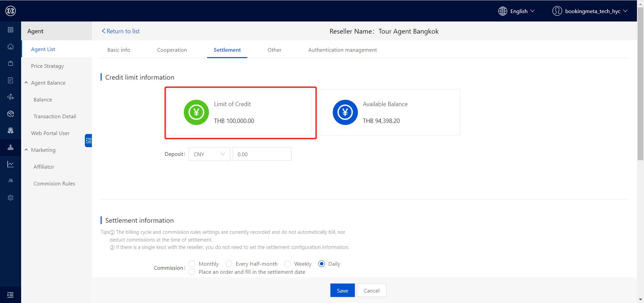The image size is (644, 303).
Task: Click the home icon in left sidebar
Action: pos(10,46)
